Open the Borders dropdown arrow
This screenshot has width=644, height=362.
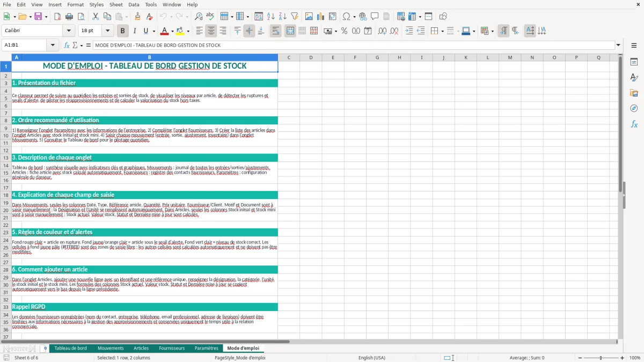click(x=442, y=31)
